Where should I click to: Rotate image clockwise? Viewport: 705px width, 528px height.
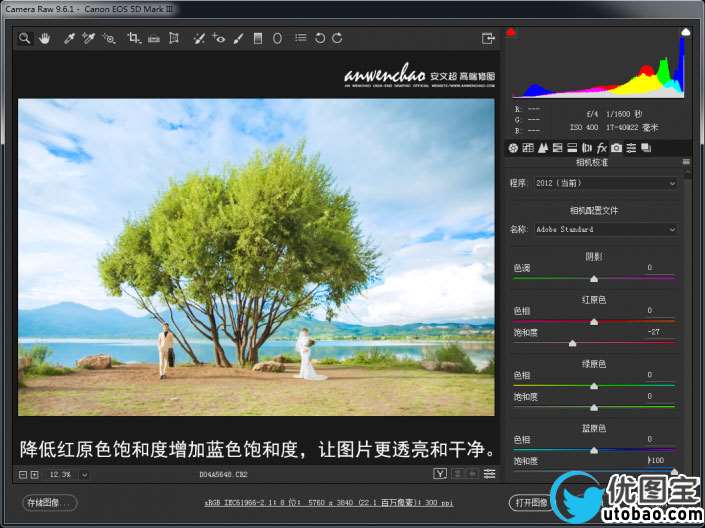(337, 39)
